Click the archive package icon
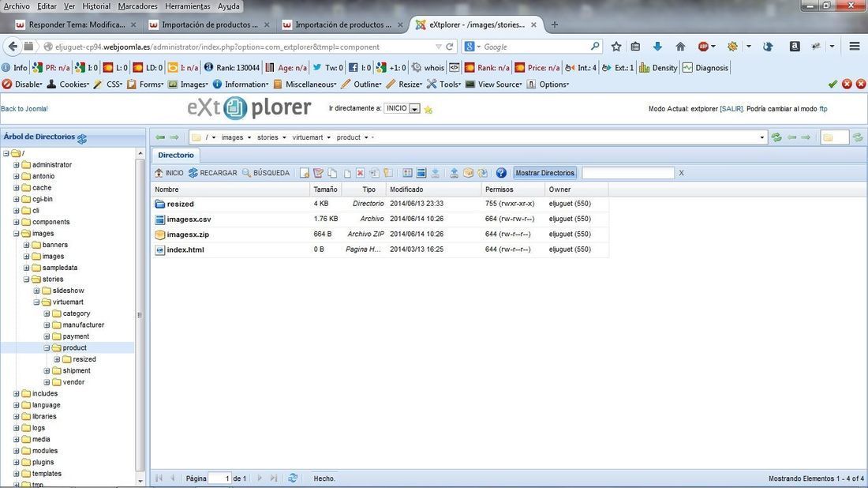Viewport: 868px width, 488px height. [x=468, y=173]
